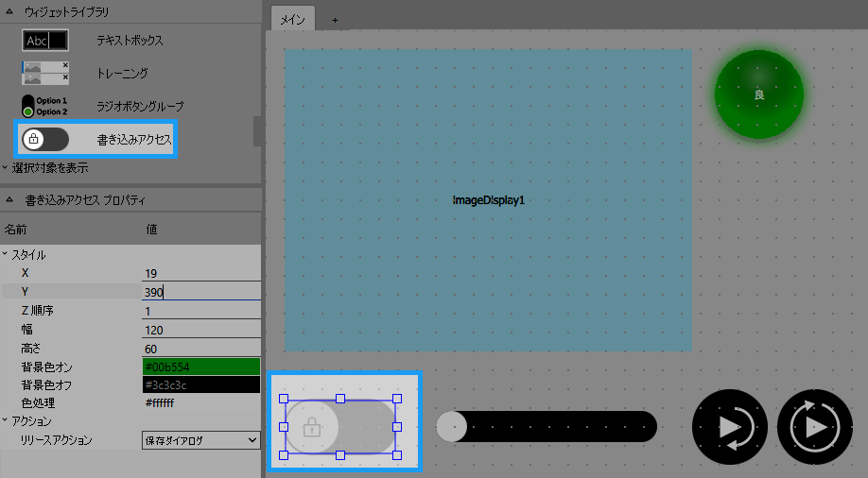
Task: Click the continuous-run play button on canvas
Action: (814, 427)
